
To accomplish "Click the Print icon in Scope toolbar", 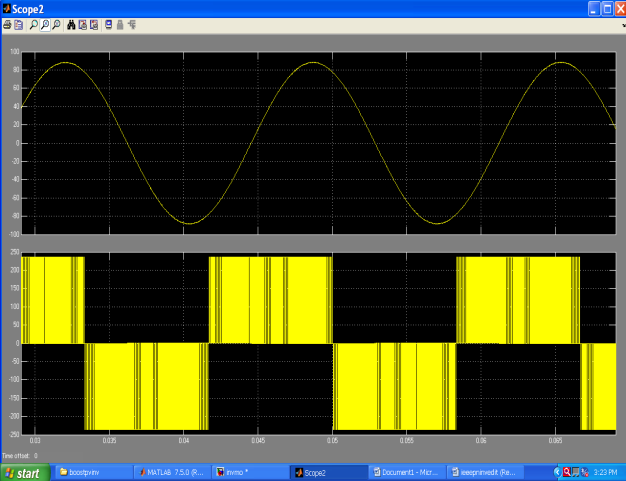I will [7, 23].
